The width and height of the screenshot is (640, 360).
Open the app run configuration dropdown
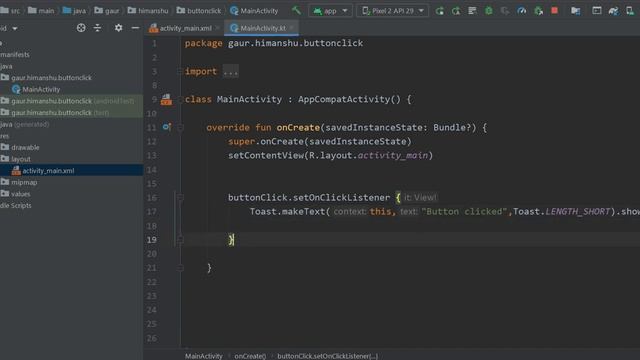330,11
